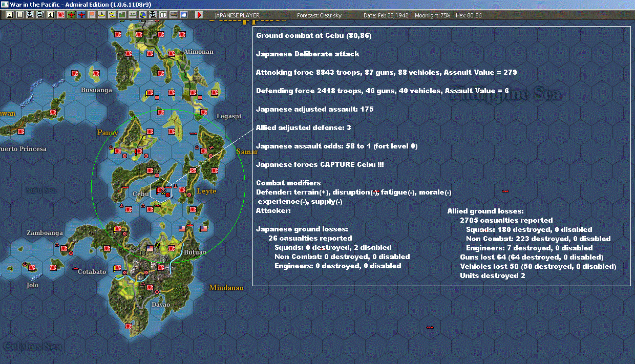Click the Leyte island label
Viewport: 635px width, 364px height.
[x=206, y=191]
